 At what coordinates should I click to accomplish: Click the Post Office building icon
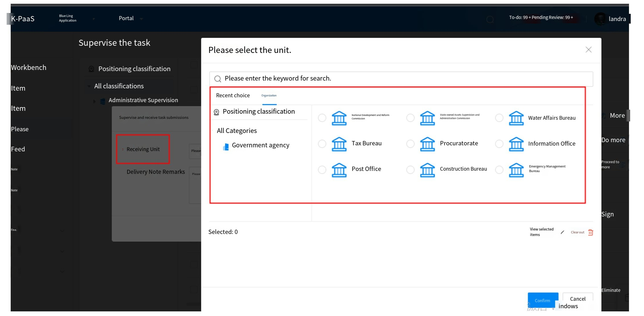click(x=339, y=170)
